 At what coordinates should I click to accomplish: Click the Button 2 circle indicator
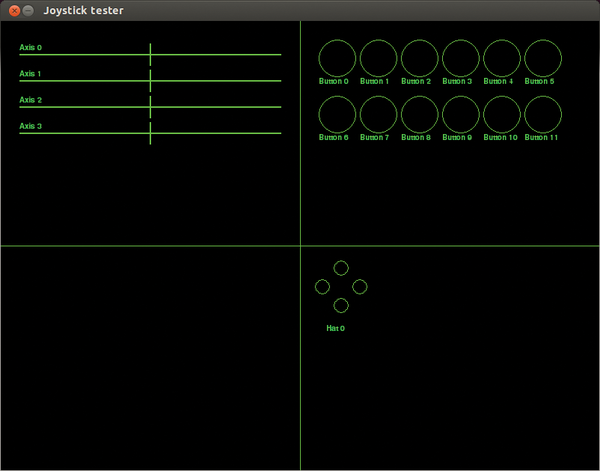419,58
